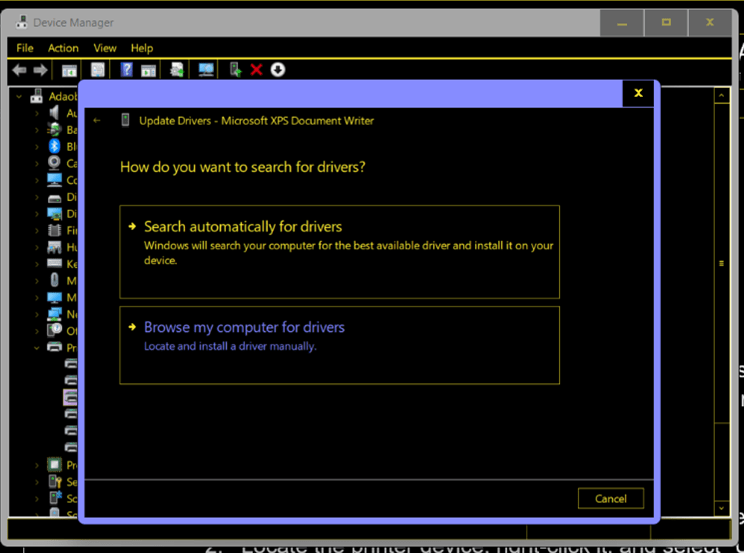
Task: Open the View menu
Action: click(105, 48)
